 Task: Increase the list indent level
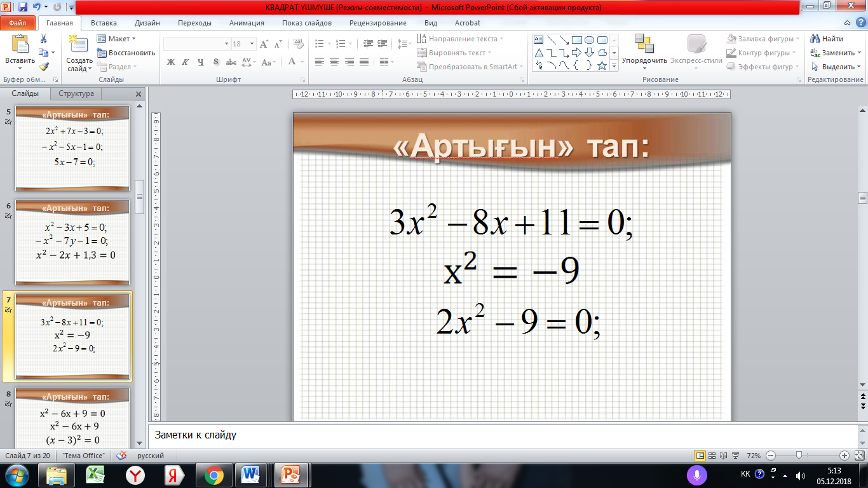(x=383, y=44)
